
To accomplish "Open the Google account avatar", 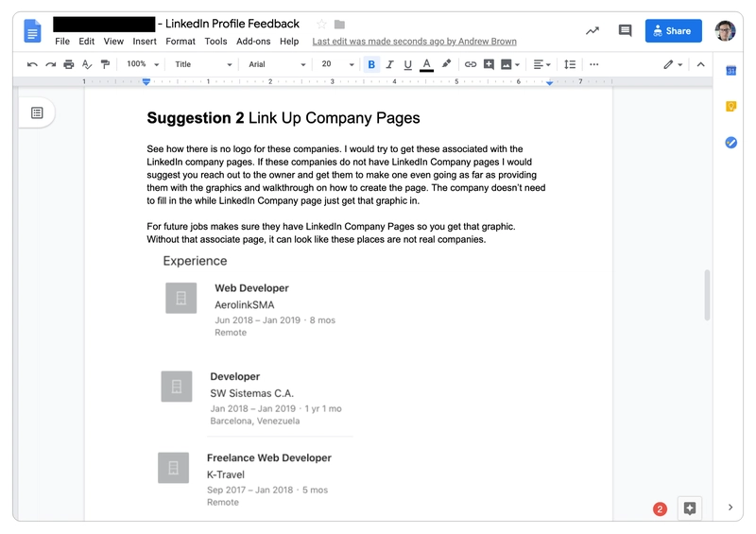I will (x=725, y=31).
